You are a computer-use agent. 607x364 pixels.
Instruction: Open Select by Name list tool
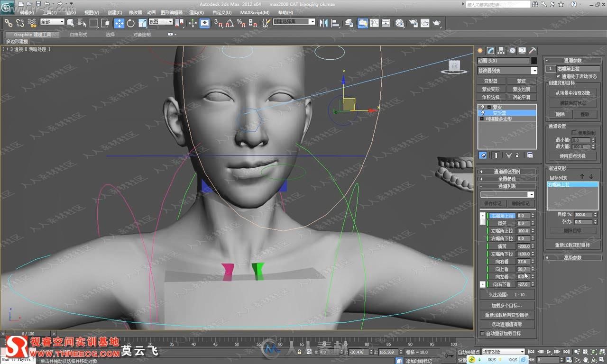coord(82,22)
